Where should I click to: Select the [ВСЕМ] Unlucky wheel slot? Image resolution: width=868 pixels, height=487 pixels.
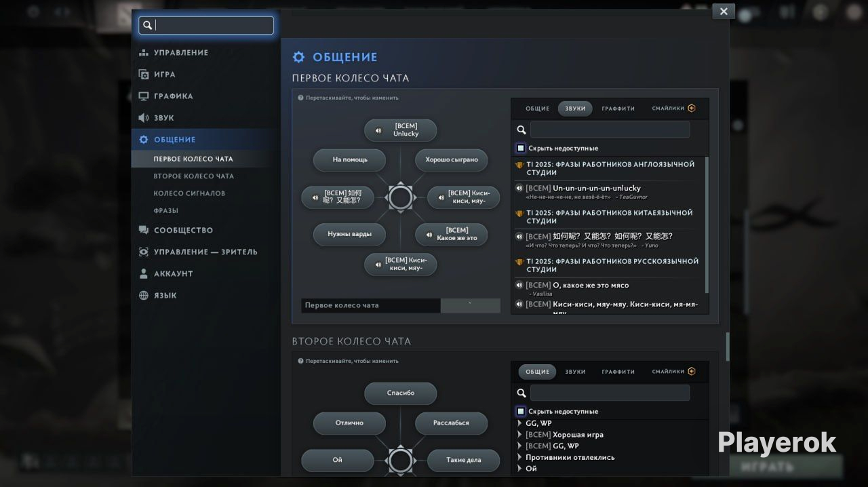401,130
